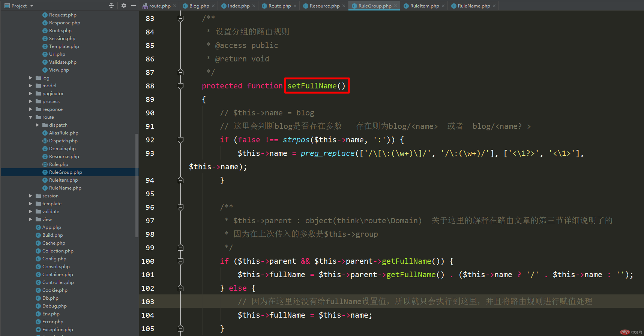The width and height of the screenshot is (644, 336).
Task: Fold the comment block at line 96
Action: (180, 207)
